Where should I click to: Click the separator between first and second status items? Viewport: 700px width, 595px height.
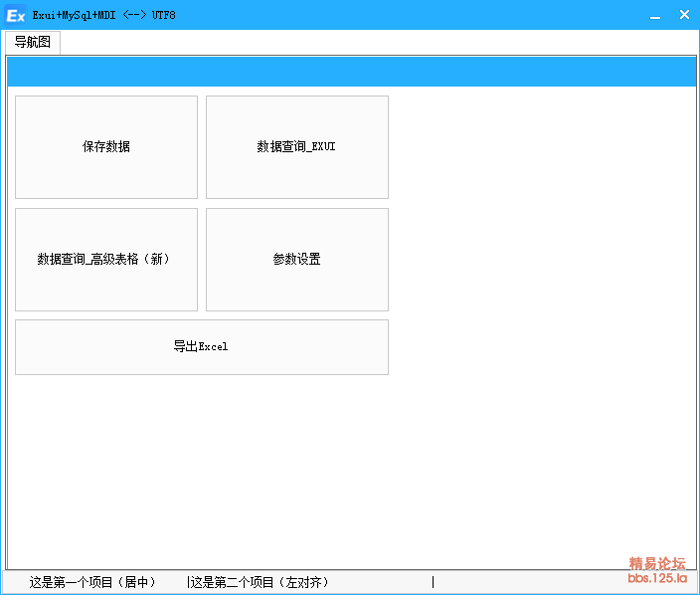(187, 582)
